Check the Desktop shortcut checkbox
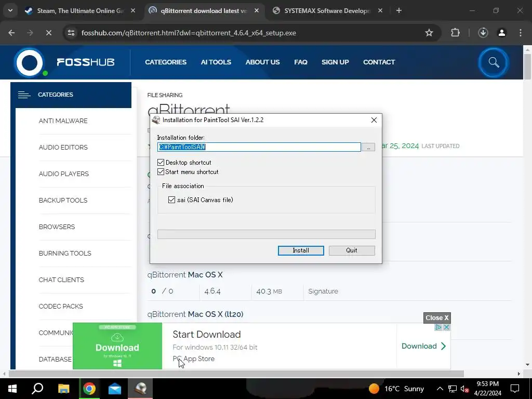This screenshot has height=399, width=532. point(161,163)
